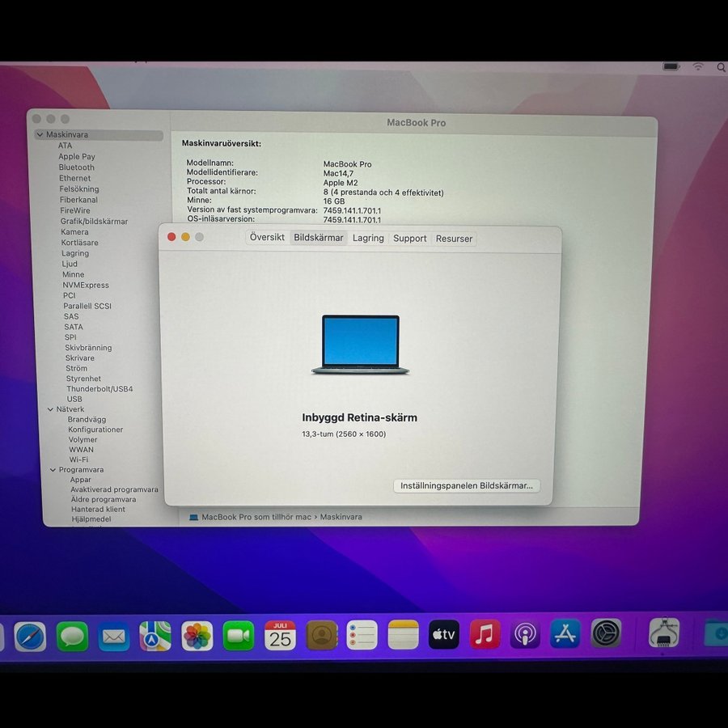Screen dimensions: 728x728
Task: Open Reminders from the dock
Action: tap(362, 635)
